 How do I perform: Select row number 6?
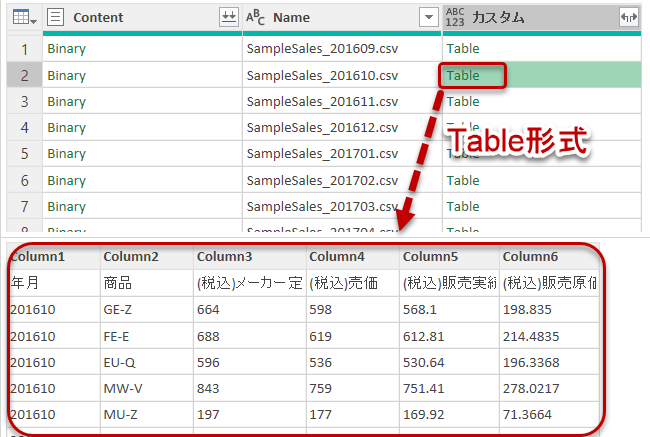coord(24,180)
